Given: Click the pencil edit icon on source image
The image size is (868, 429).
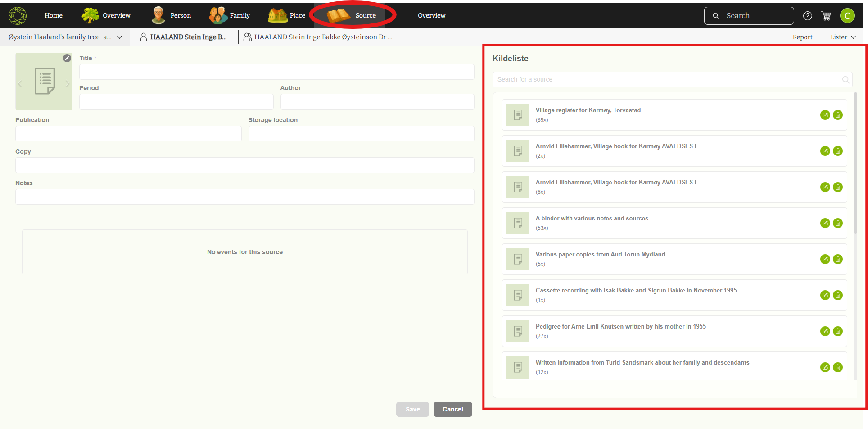Looking at the screenshot, I should point(67,58).
